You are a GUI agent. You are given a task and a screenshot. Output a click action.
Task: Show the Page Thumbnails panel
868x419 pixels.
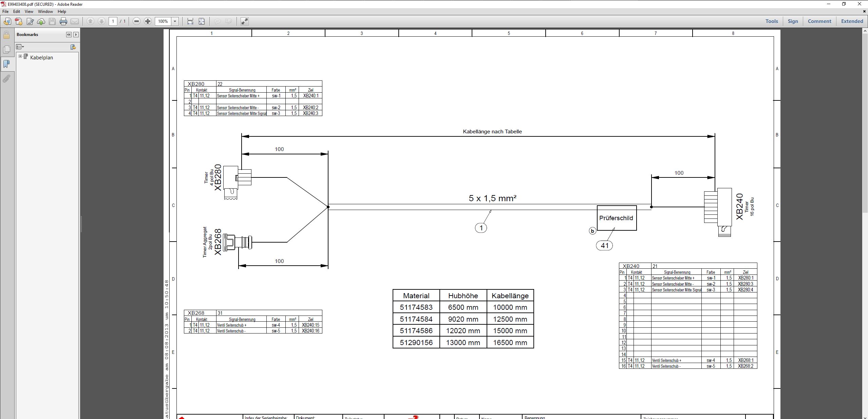click(x=6, y=50)
